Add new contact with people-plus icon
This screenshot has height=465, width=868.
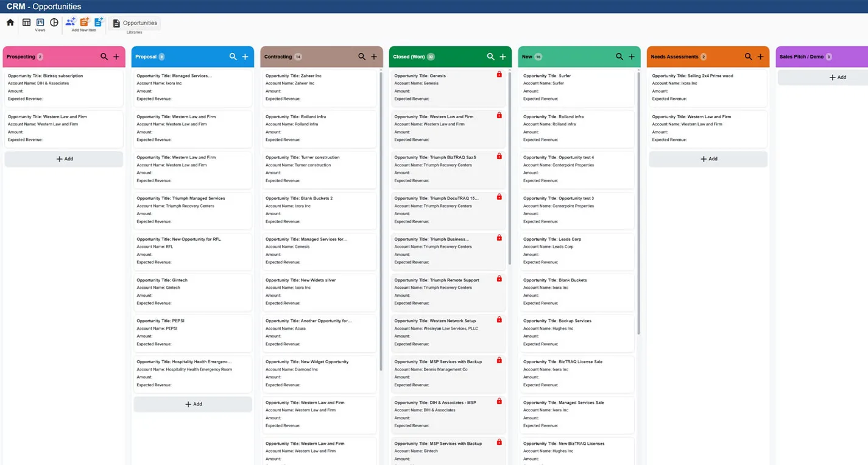pyautogui.click(x=71, y=22)
